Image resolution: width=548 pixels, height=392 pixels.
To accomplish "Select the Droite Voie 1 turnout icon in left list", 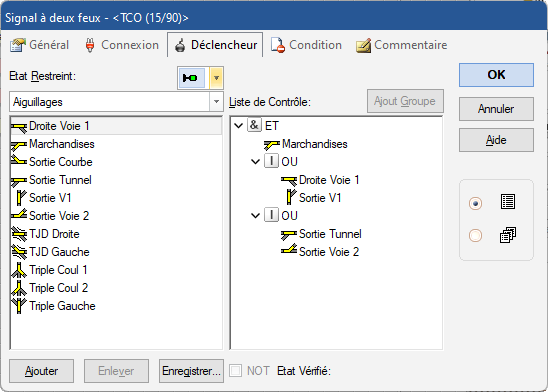I will [19, 126].
